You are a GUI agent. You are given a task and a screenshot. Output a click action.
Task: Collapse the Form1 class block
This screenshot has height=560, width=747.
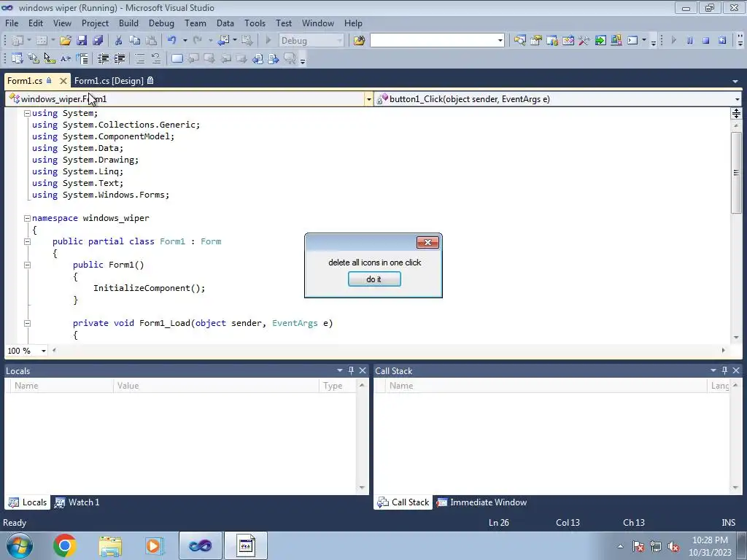coord(27,241)
